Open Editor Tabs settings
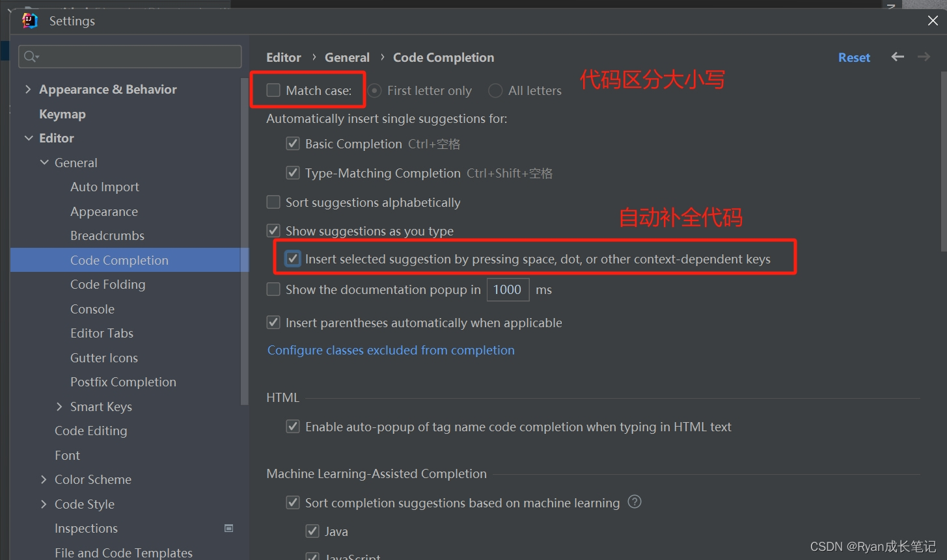The height and width of the screenshot is (560, 947). 102,333
